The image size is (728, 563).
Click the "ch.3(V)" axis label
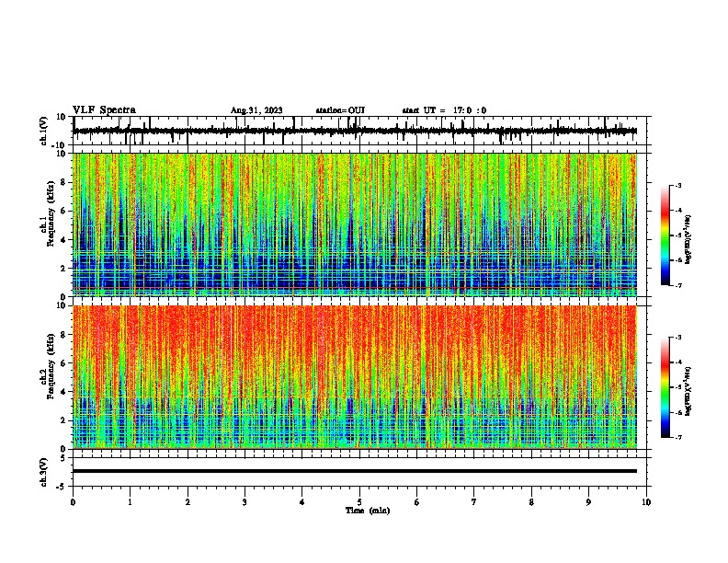(44, 472)
